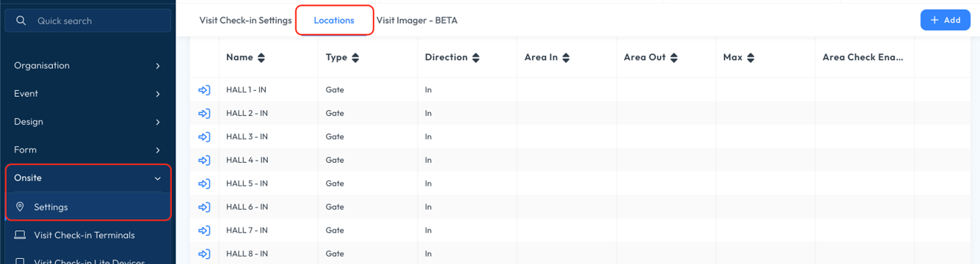Focus the Quick search field

[88, 21]
